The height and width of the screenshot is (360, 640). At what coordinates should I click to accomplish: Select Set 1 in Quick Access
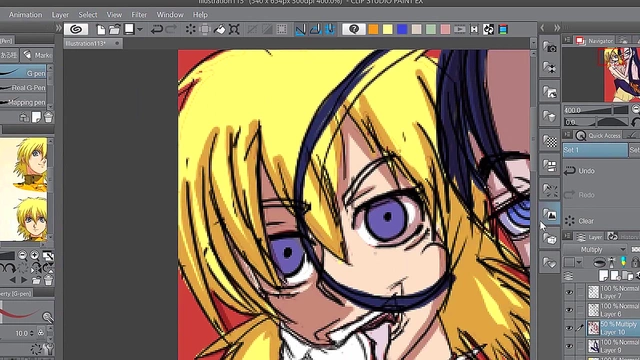595,150
